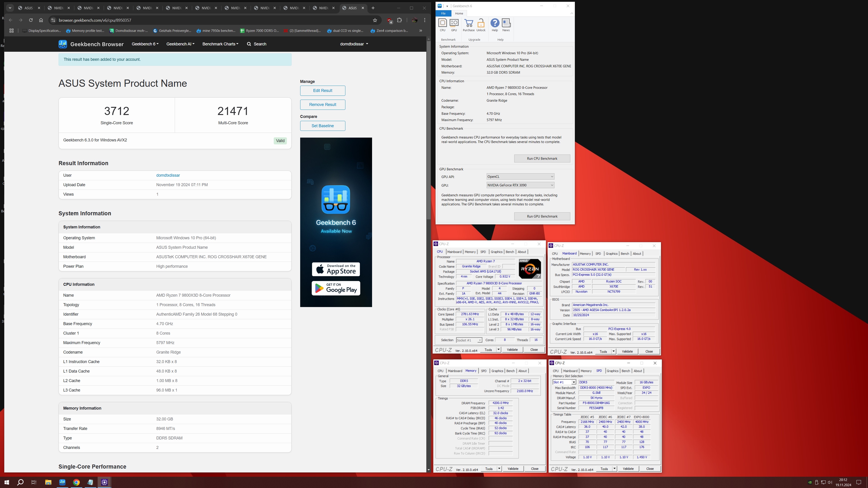
Task: Select the Home ribbon tab in Geekbench
Action: tap(459, 14)
